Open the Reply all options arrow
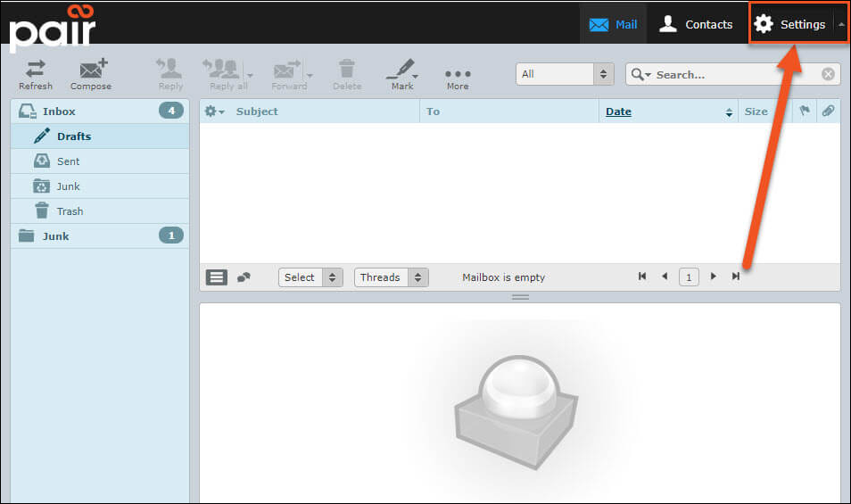851x504 pixels. tap(250, 75)
